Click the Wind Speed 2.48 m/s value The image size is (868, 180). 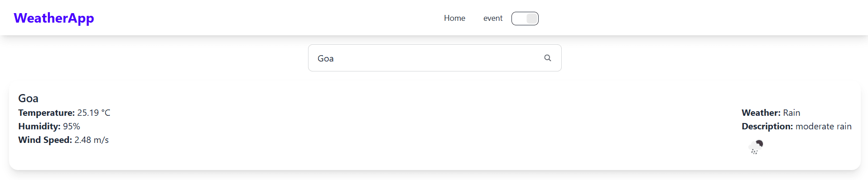pyautogui.click(x=92, y=140)
